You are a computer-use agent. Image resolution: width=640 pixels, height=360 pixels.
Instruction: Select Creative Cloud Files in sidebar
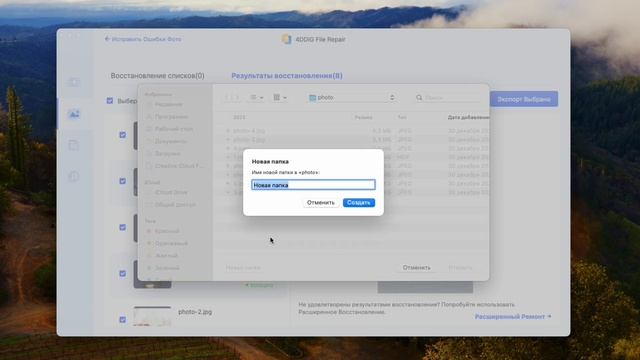[179, 166]
